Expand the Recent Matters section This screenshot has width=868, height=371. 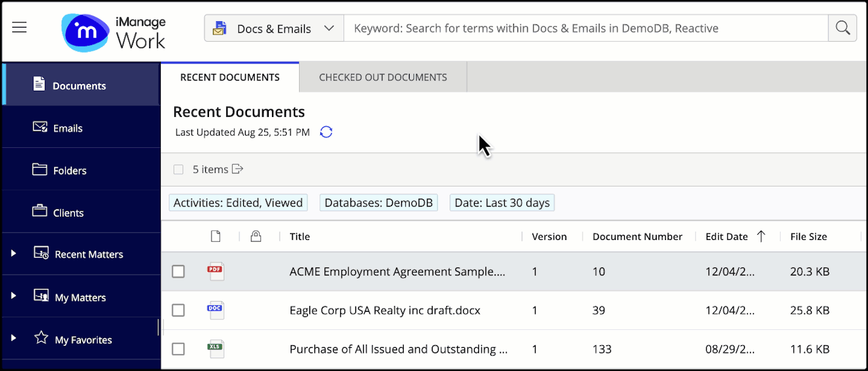(x=14, y=254)
